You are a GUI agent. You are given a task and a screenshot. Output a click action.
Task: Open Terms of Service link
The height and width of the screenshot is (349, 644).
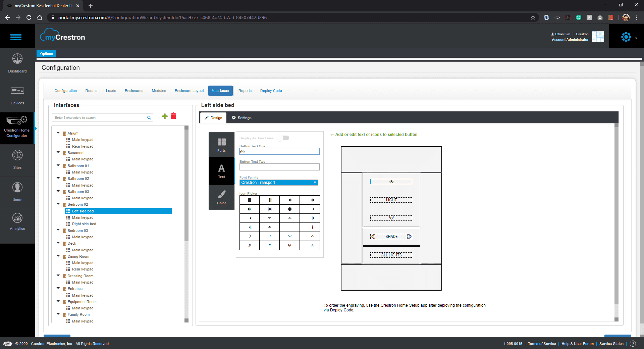click(542, 344)
